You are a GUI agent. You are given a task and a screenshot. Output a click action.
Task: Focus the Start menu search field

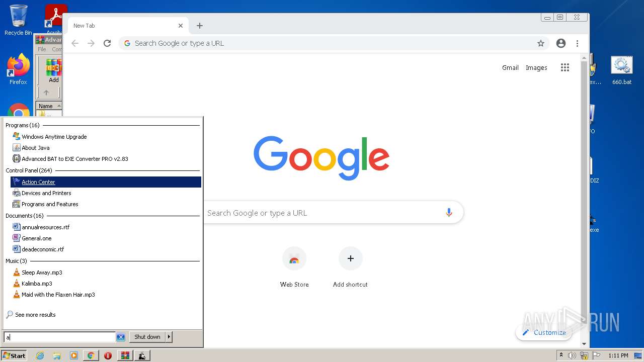point(60,337)
